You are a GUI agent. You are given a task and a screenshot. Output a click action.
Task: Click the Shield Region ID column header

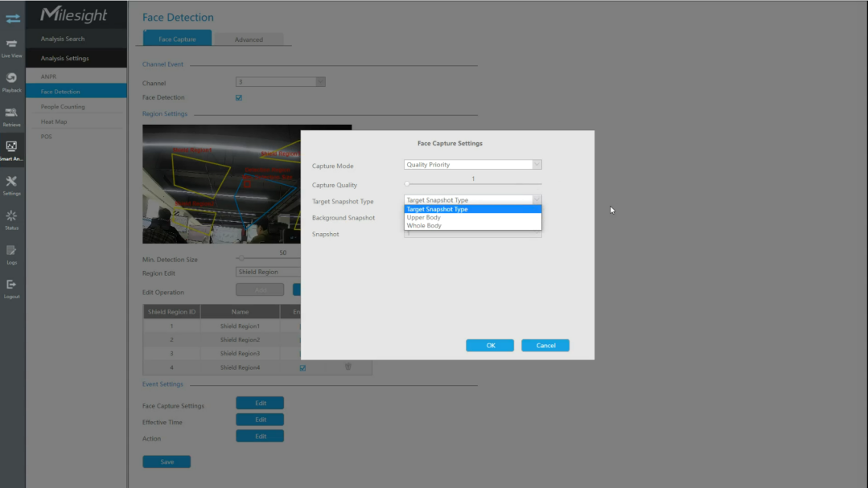coord(171,311)
